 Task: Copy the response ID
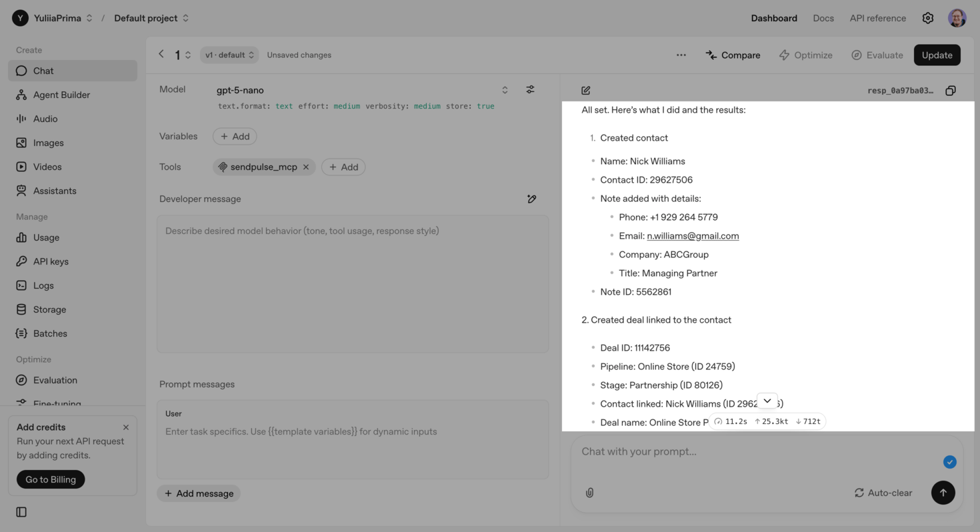coord(951,91)
